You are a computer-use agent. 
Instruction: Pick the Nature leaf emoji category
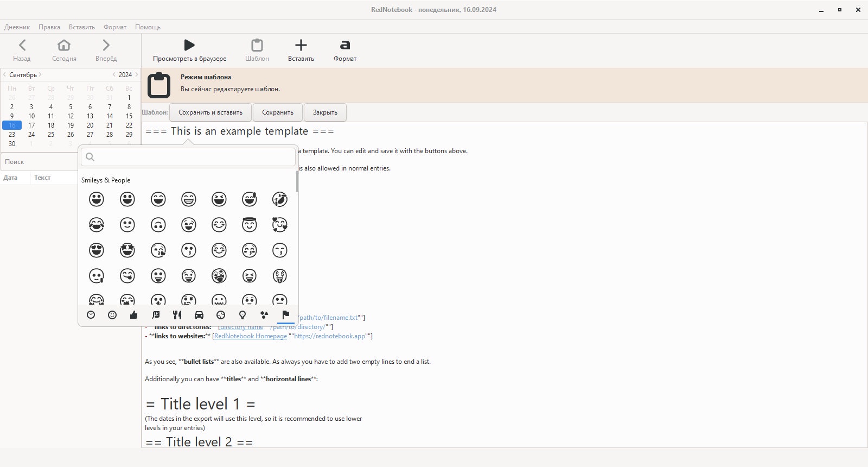pos(156,315)
